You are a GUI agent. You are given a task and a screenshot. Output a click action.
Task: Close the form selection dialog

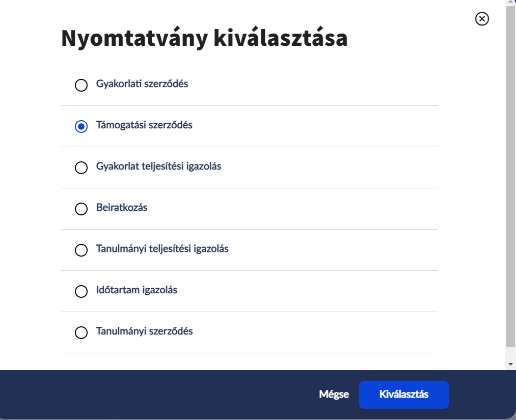click(481, 19)
